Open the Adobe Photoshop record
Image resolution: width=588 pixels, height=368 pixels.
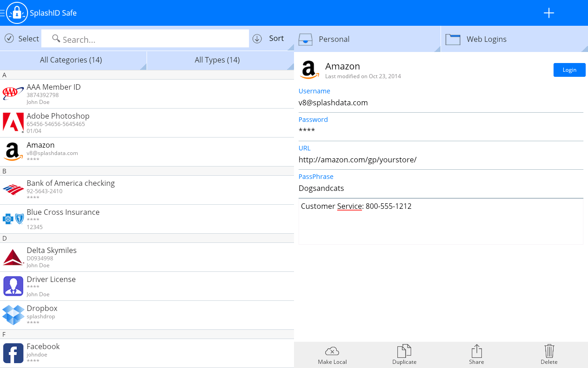click(147, 123)
